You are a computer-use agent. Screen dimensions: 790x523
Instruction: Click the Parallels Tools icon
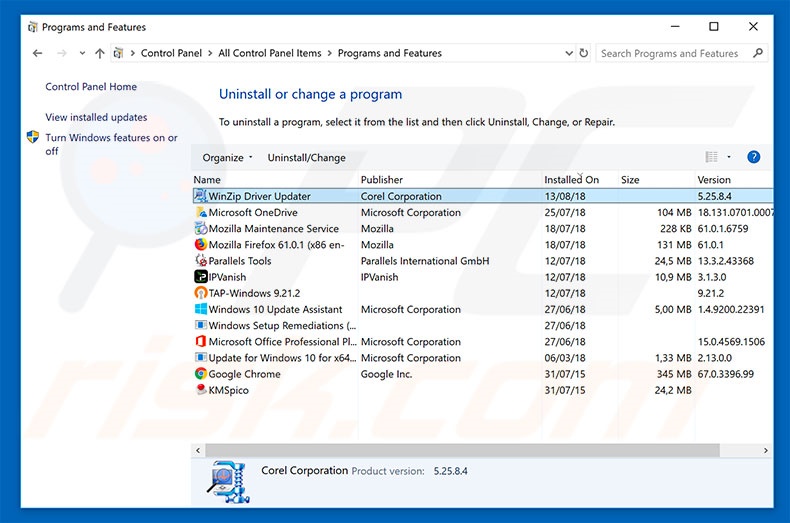(x=201, y=260)
